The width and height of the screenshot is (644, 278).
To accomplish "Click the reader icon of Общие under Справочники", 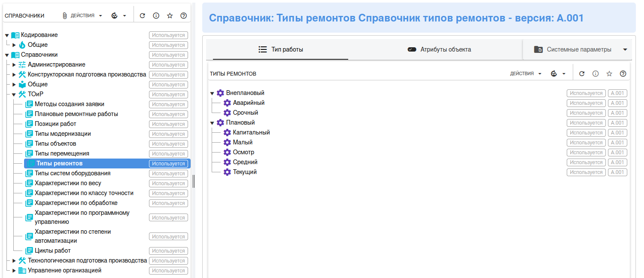I will (x=22, y=85).
